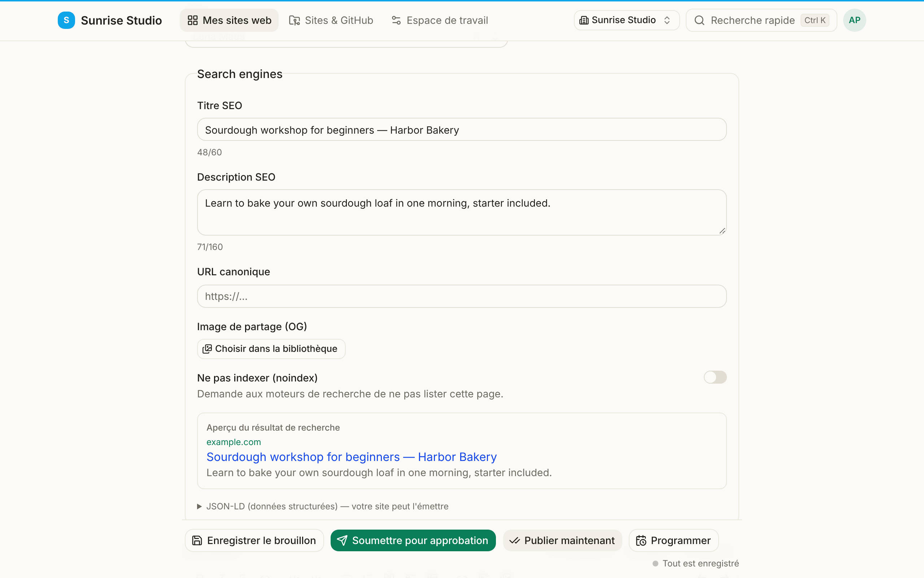The image size is (924, 578).
Task: Click the search magnifier icon
Action: pos(699,20)
